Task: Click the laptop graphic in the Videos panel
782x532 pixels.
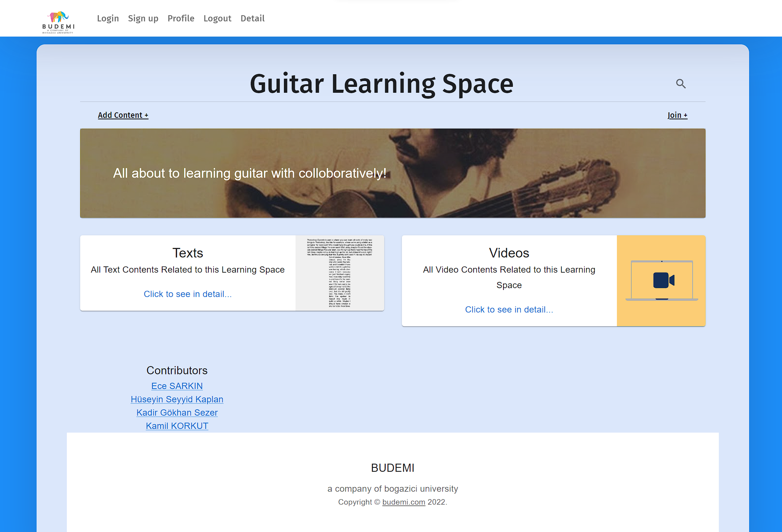Action: pos(661,281)
